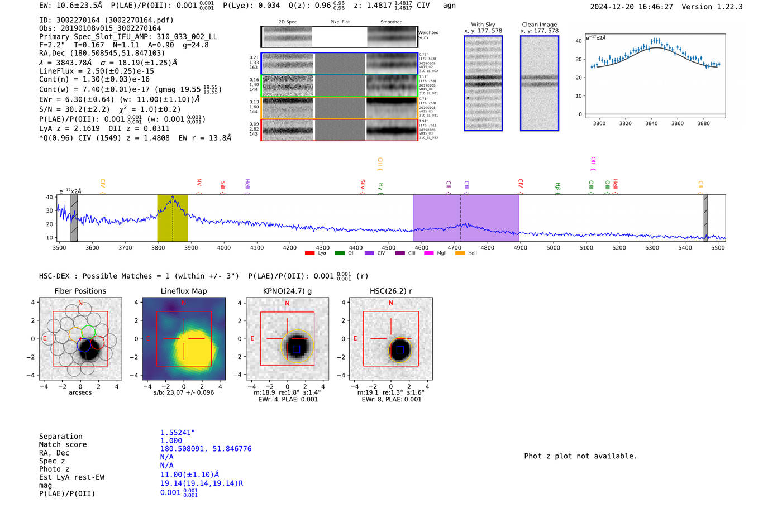Click the blue-bordered 2D fiber spectrum row
The image size is (782, 532).
(x=340, y=64)
